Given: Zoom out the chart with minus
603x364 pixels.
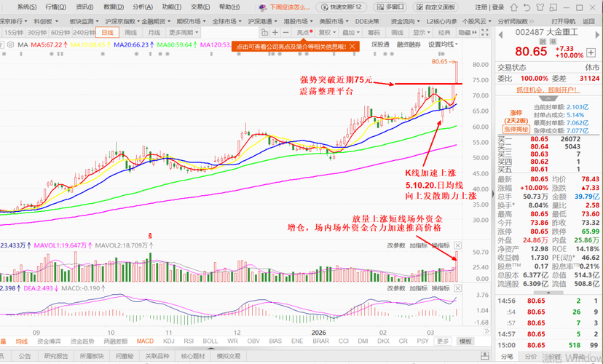Looking at the screenshot, I should click(285, 32).
